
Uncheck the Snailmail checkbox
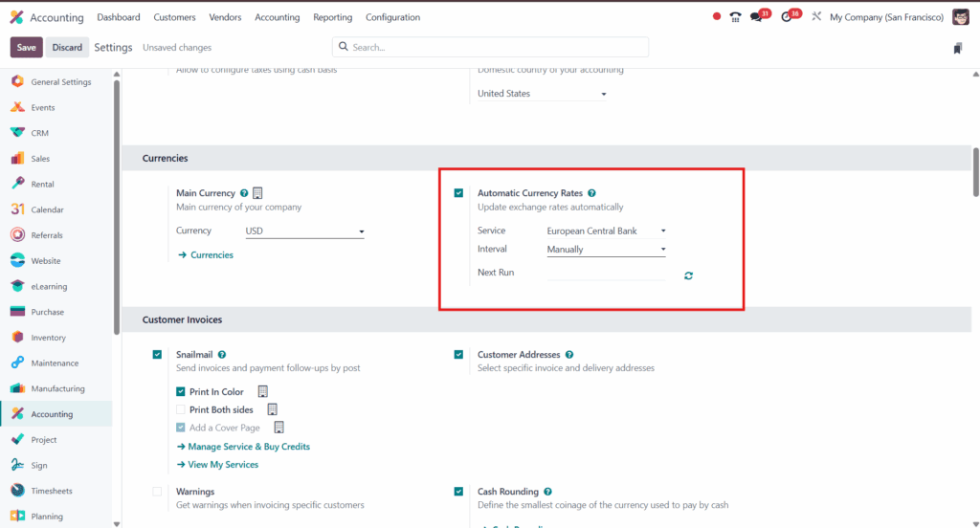(157, 355)
